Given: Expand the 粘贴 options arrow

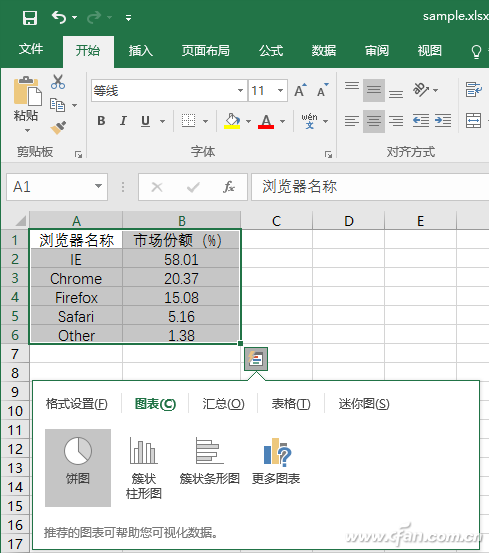Looking at the screenshot, I should click(x=27, y=130).
